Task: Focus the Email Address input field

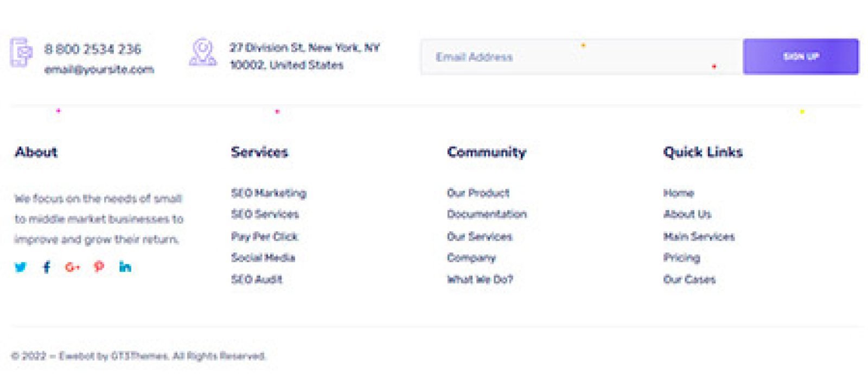Action: click(x=582, y=56)
